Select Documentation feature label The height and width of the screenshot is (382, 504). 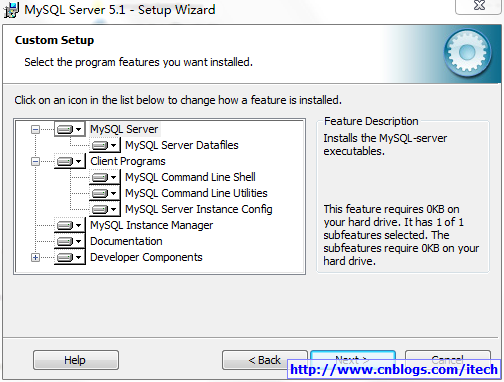(126, 241)
